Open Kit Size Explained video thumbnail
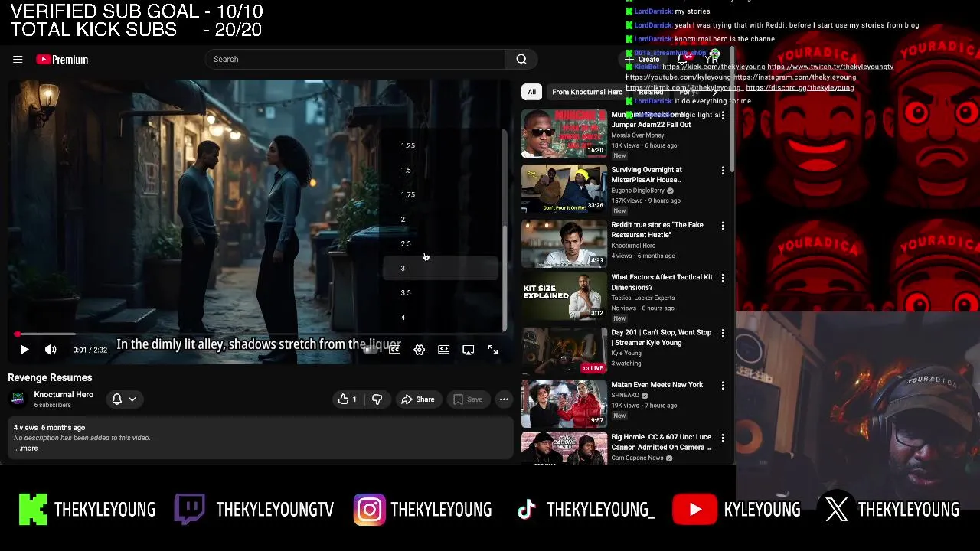 pos(564,297)
